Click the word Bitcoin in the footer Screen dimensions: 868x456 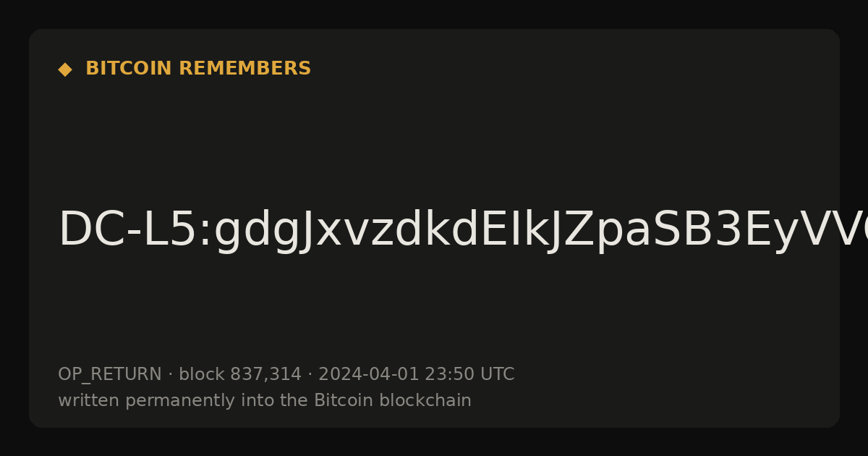tap(339, 401)
